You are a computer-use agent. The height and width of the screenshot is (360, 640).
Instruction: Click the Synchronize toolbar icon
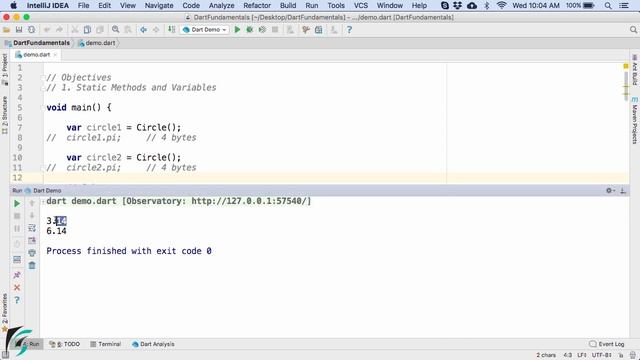click(31, 30)
